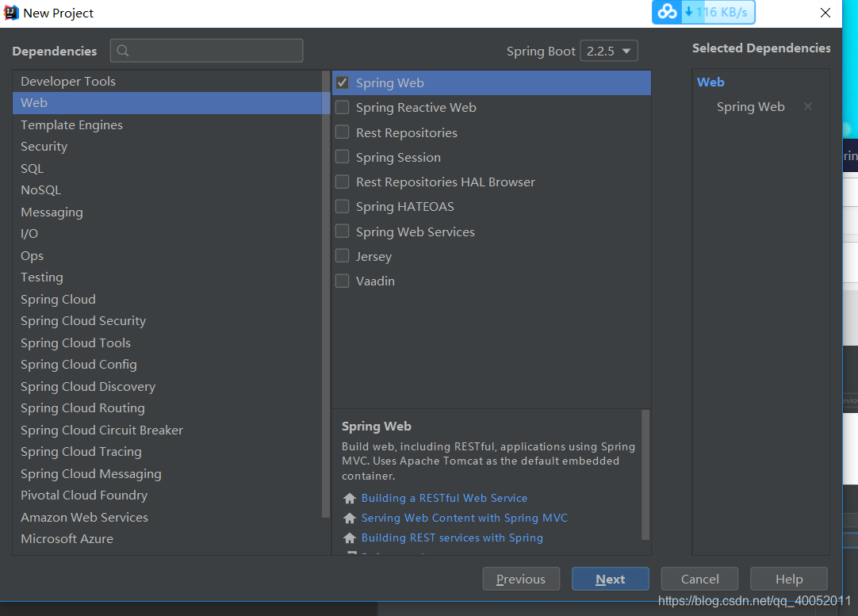Select the Spring Cloud category
The width and height of the screenshot is (858, 616).
pos(167,299)
